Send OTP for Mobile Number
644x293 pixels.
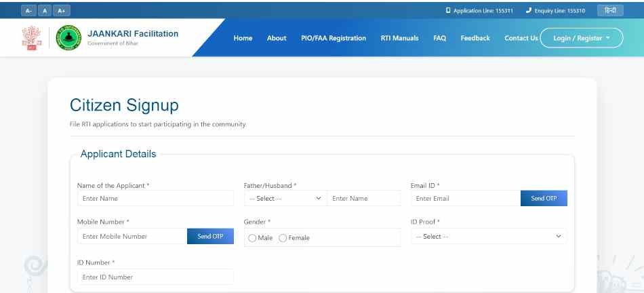210,236
